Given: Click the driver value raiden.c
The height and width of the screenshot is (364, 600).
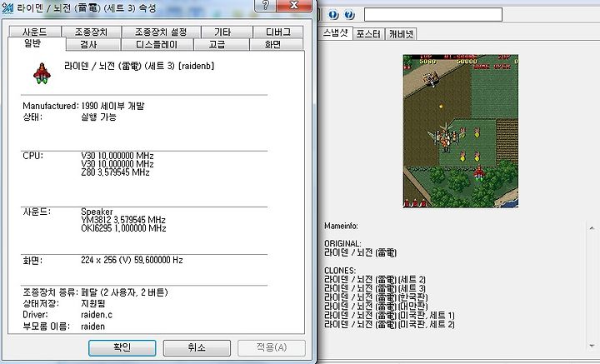Looking at the screenshot, I should point(97,315).
